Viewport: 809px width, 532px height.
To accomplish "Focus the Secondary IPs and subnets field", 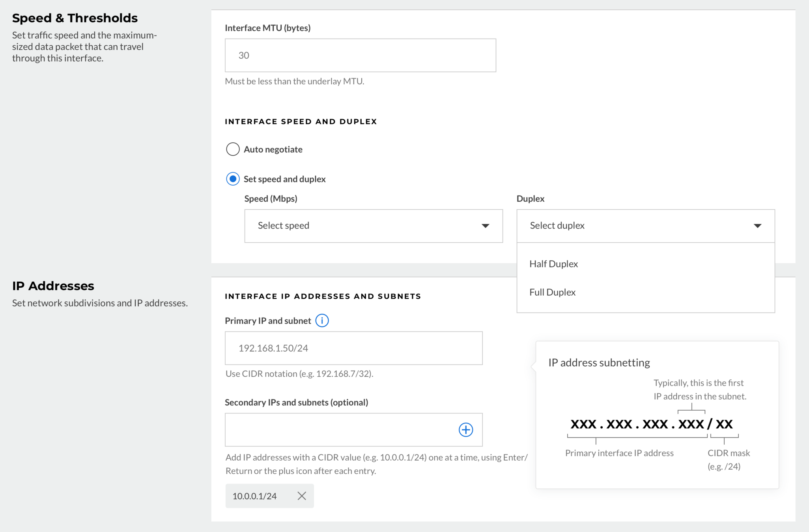I will click(339, 430).
